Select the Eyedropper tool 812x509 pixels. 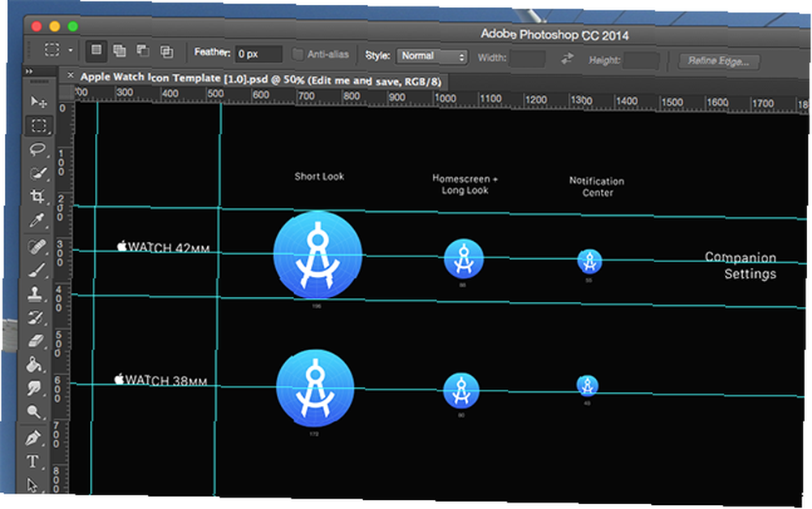37,221
